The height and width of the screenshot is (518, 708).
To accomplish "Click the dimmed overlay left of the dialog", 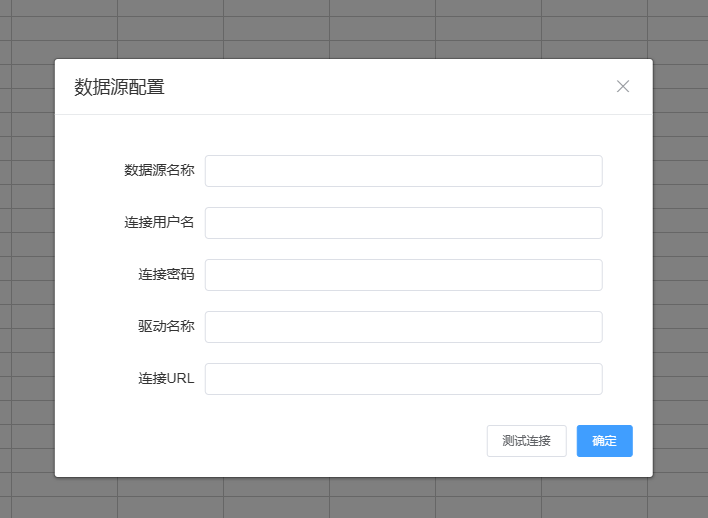I will (26, 268).
